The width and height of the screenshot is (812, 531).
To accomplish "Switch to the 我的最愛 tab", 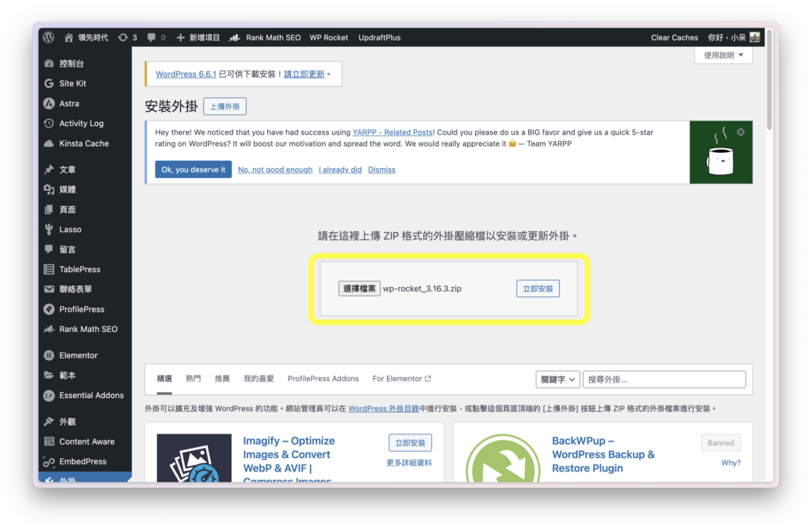I will [x=259, y=379].
